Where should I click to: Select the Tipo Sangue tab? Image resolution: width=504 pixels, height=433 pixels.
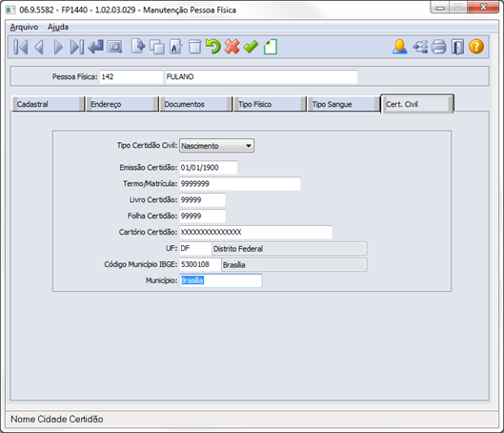click(343, 104)
